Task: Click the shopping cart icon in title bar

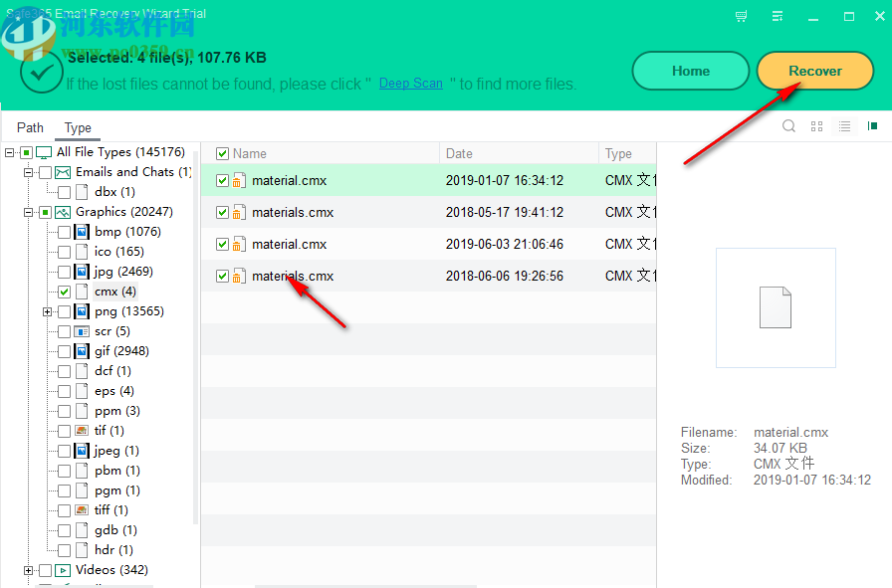Action: [x=741, y=16]
